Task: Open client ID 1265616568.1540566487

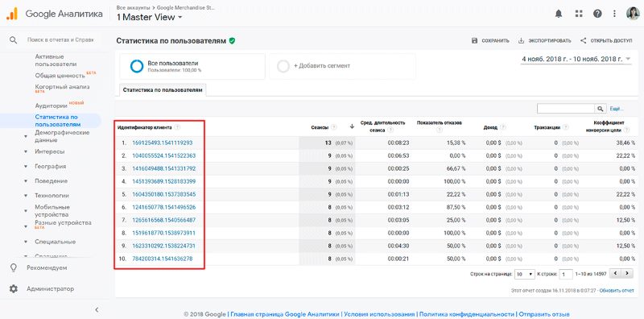Action: pos(164,220)
